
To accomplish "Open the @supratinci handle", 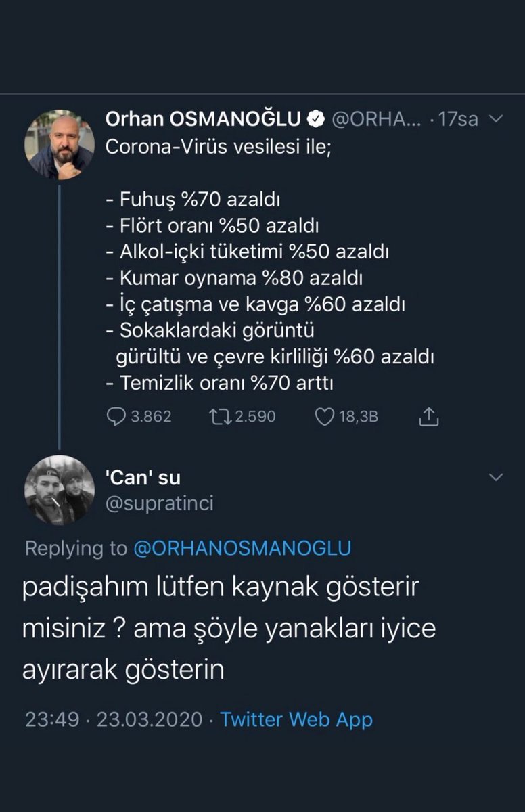I will coord(160,502).
